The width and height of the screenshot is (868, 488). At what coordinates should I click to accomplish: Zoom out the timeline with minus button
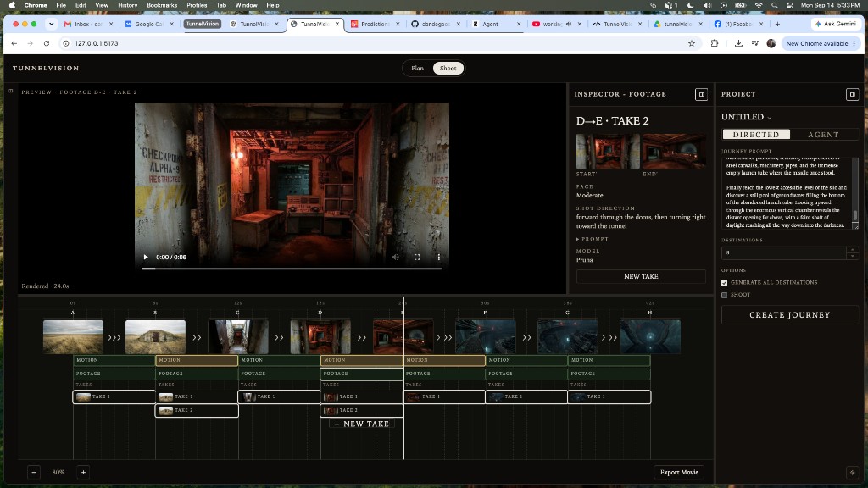point(34,473)
